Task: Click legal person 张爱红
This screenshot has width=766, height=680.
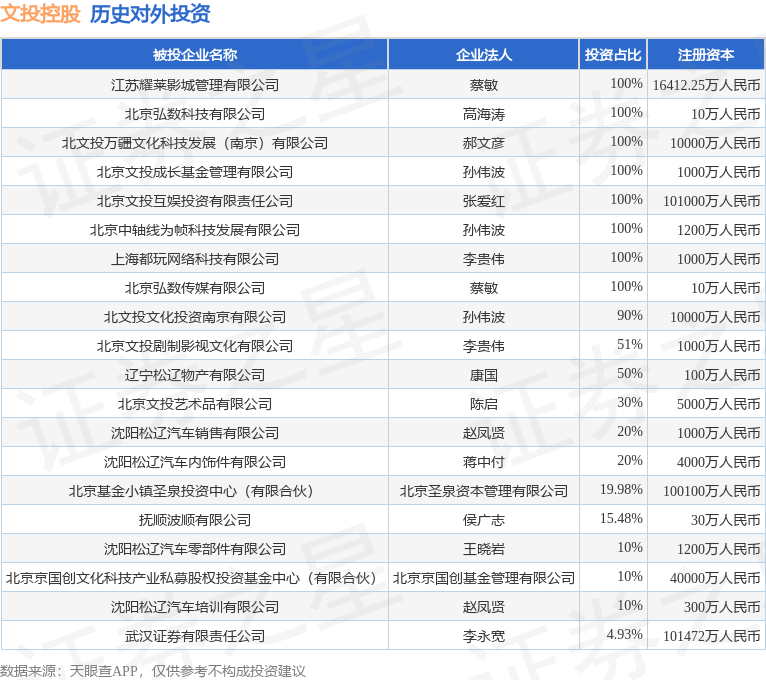Action: coord(484,201)
